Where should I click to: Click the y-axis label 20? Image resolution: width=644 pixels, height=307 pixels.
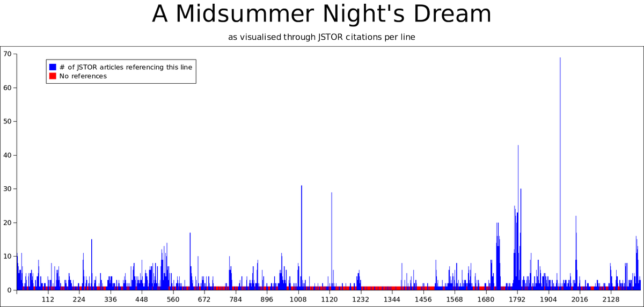click(x=8, y=223)
